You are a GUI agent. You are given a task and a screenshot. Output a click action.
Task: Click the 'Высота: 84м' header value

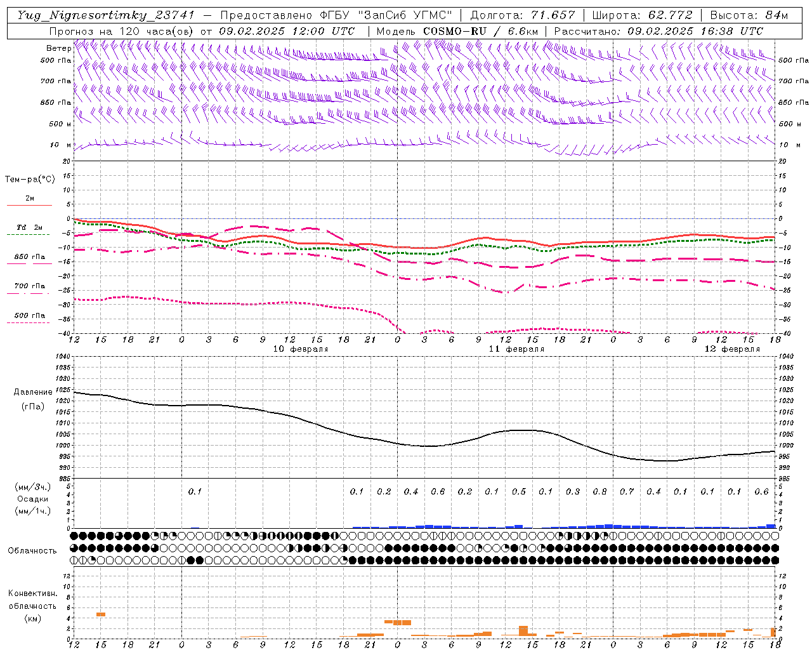click(x=749, y=15)
